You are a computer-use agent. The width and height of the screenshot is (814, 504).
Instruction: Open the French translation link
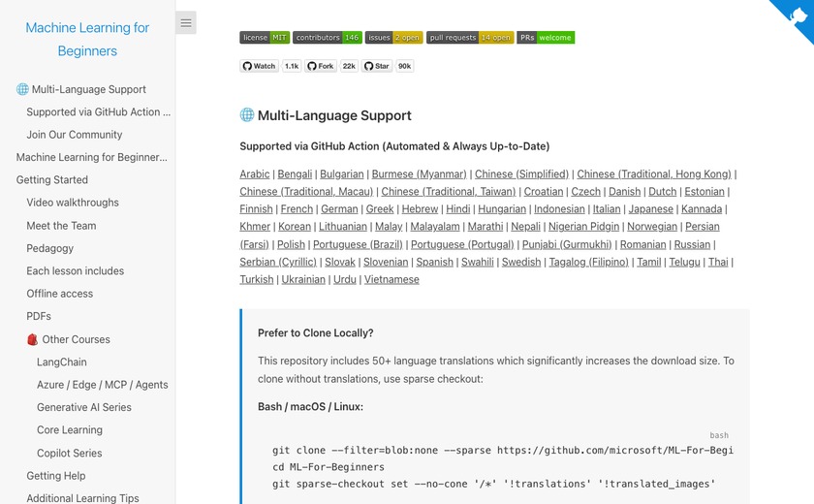(297, 209)
